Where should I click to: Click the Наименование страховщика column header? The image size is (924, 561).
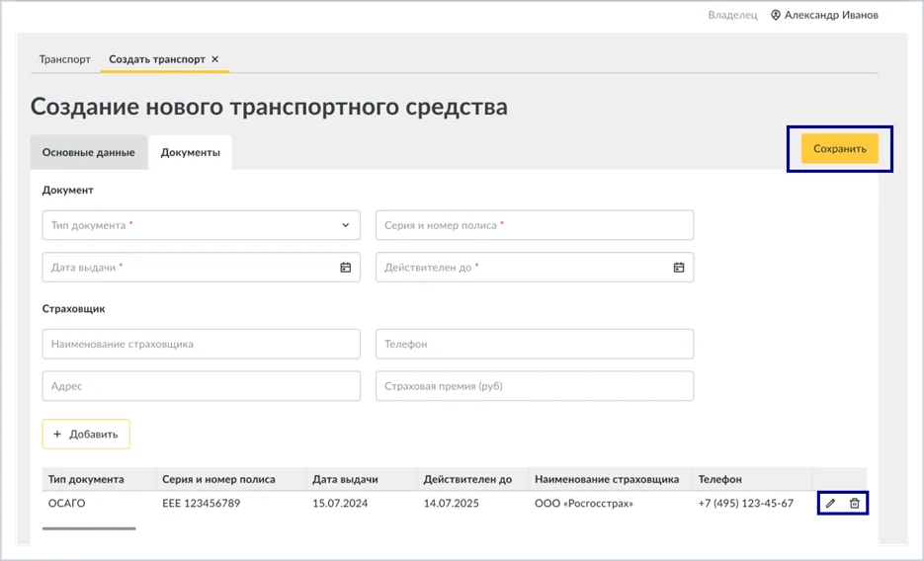click(x=607, y=479)
